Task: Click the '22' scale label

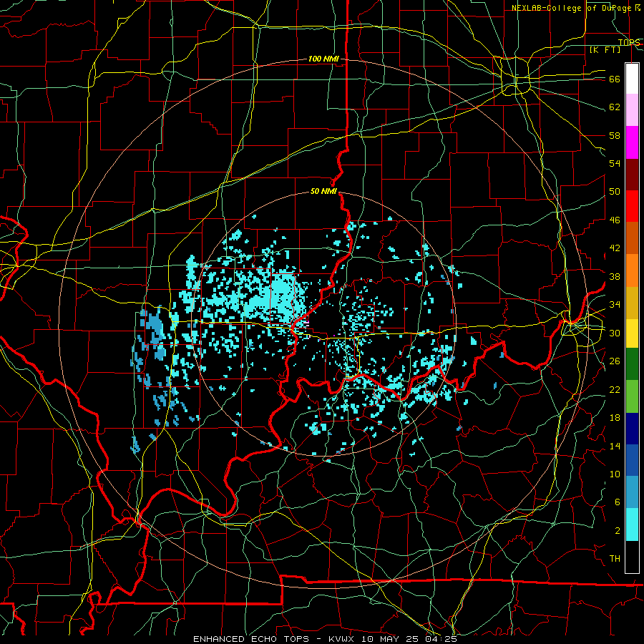Action: (615, 389)
